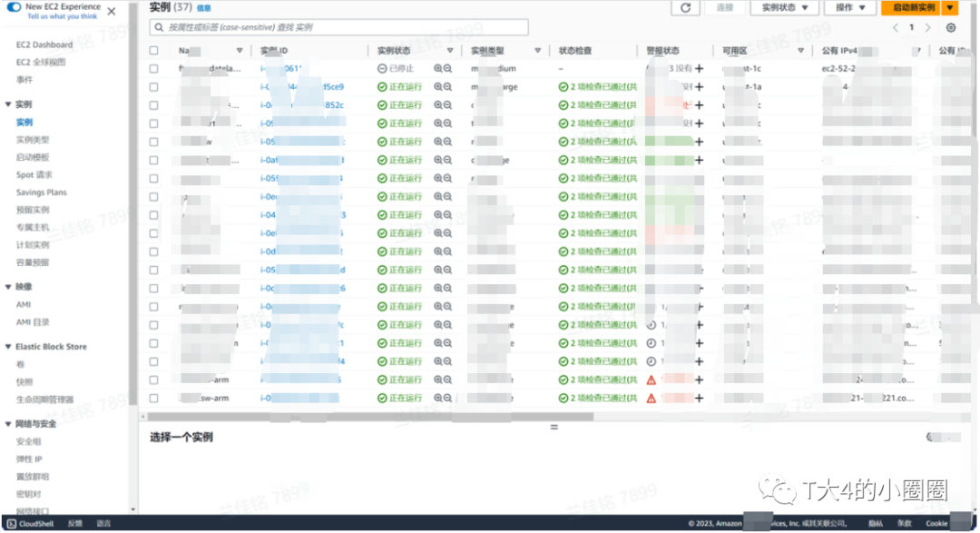Viewport: 980px width, 533px height.
Task: Click status-check passed icon on 852c row
Action: click(x=563, y=105)
